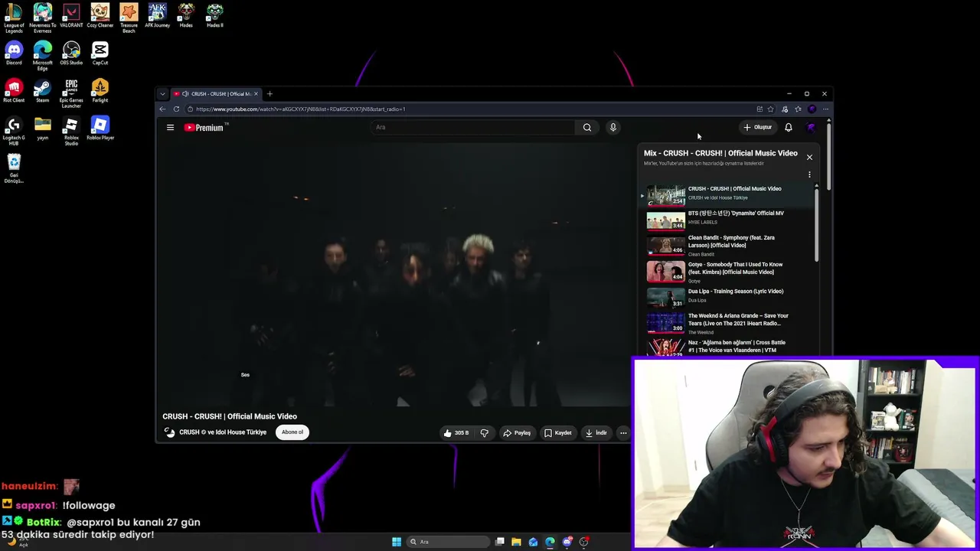
Task: Open the Oluştur create menu
Action: pos(758,128)
